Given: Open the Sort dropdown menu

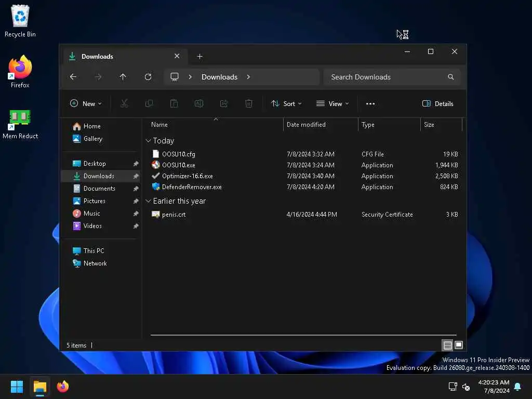Looking at the screenshot, I should click(286, 103).
